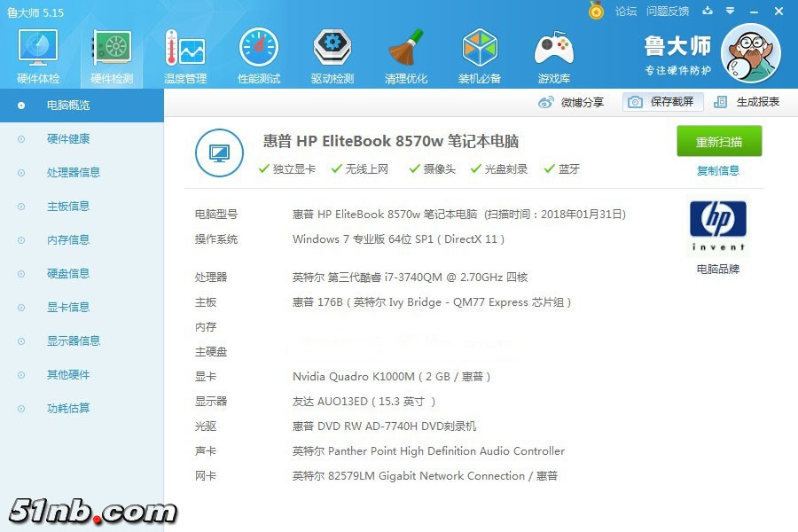Image resolution: width=798 pixels, height=532 pixels.
Task: Click the green 重新扫描 rescan button
Action: click(x=719, y=141)
